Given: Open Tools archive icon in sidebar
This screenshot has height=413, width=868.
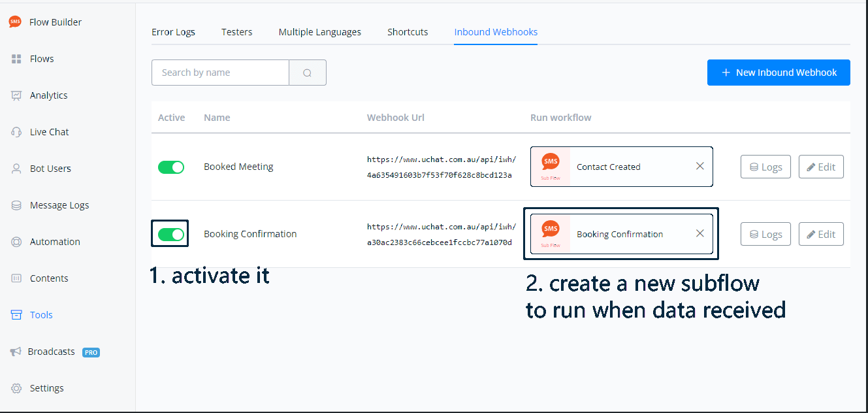Looking at the screenshot, I should pos(17,315).
